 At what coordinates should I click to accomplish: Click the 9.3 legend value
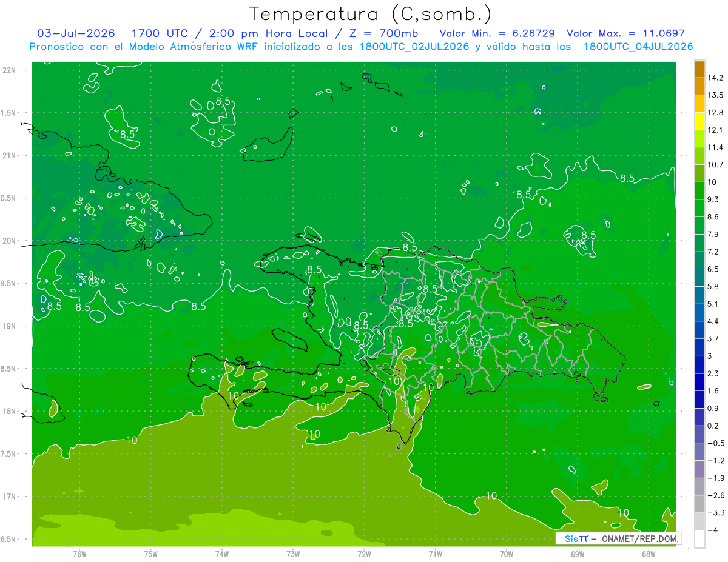(713, 199)
